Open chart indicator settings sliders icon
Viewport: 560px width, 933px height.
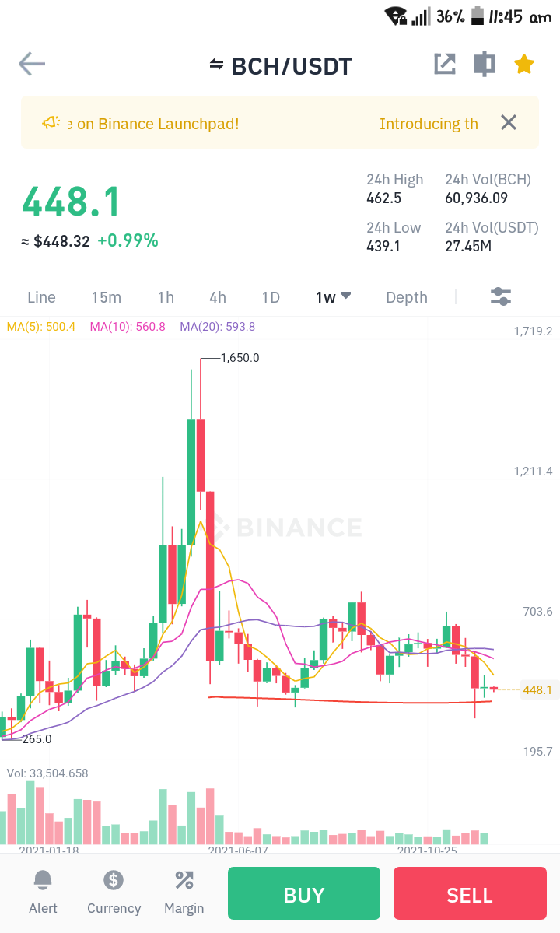501,296
